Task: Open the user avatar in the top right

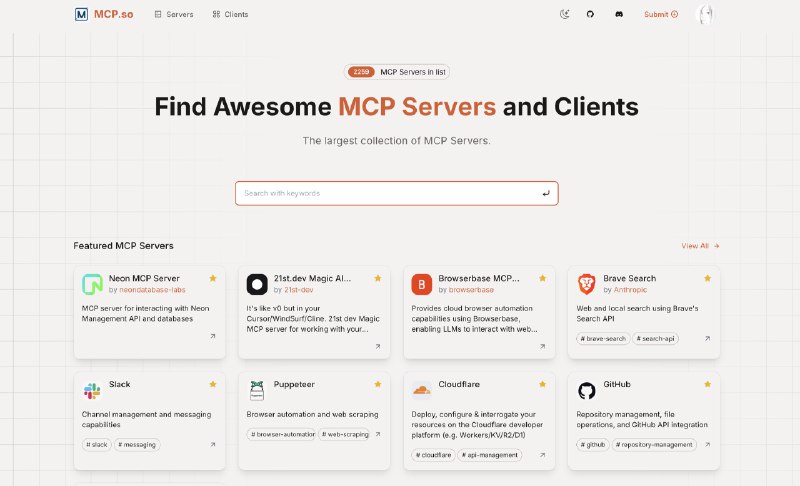Action: [x=705, y=14]
